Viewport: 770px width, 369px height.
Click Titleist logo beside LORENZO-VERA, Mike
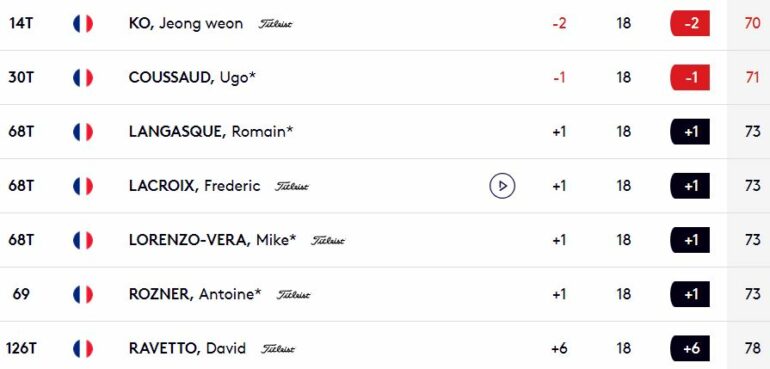click(x=328, y=241)
